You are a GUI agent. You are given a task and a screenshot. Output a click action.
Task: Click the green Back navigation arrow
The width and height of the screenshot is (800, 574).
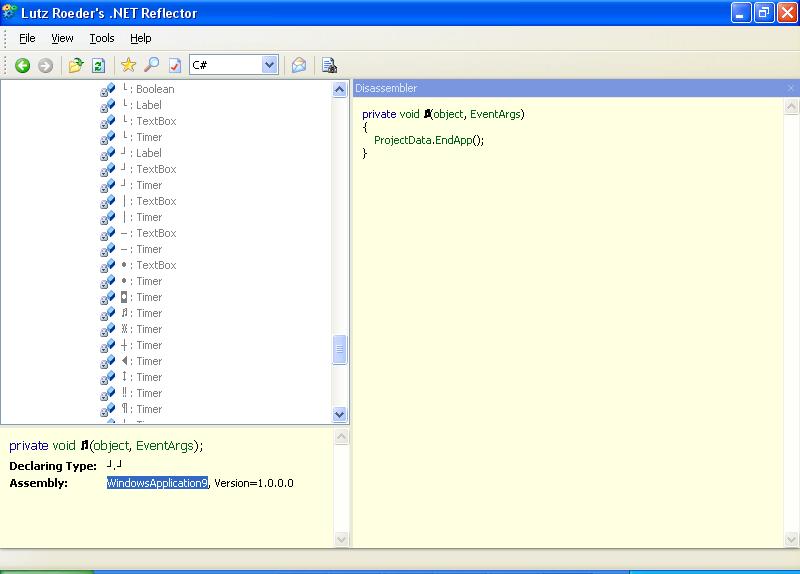22,65
